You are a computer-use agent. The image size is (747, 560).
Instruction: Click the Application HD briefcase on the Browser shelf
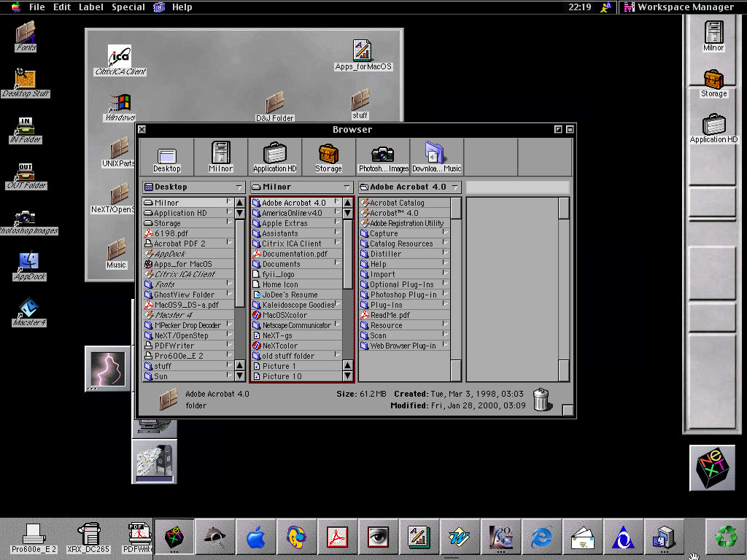pos(275,157)
